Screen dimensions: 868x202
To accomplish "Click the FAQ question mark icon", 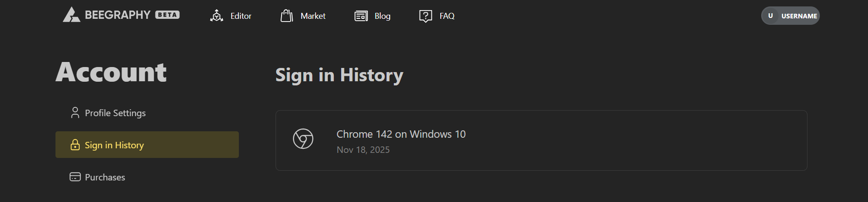I will click(x=426, y=16).
